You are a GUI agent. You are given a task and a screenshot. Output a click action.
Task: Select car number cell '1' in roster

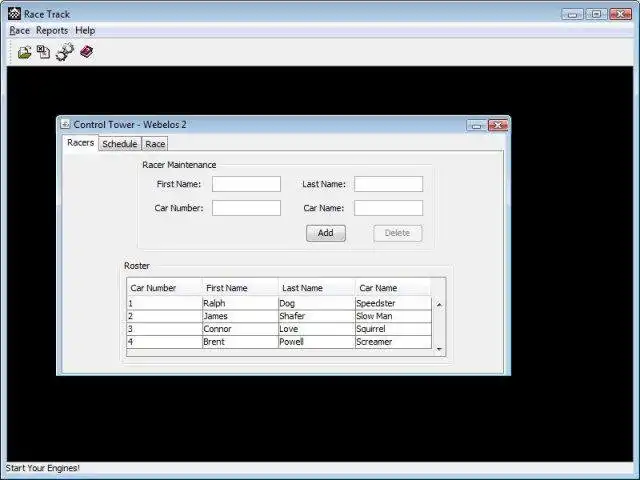pyautogui.click(x=164, y=303)
